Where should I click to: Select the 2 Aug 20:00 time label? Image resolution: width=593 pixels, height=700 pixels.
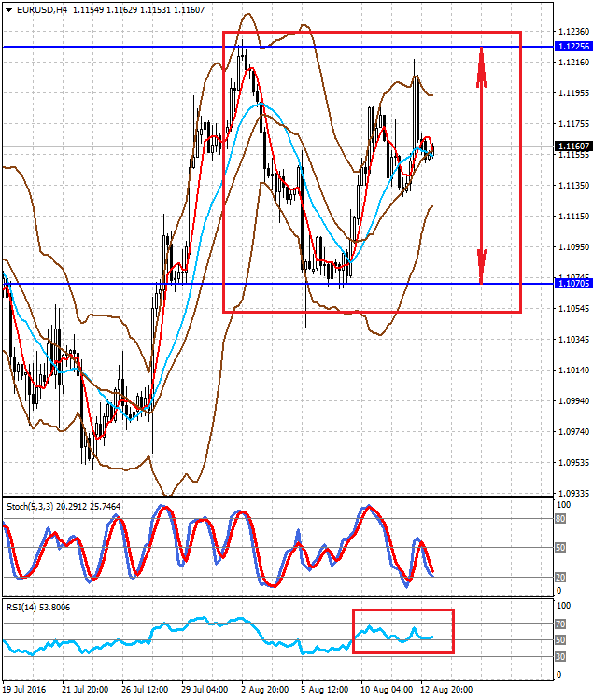click(264, 690)
